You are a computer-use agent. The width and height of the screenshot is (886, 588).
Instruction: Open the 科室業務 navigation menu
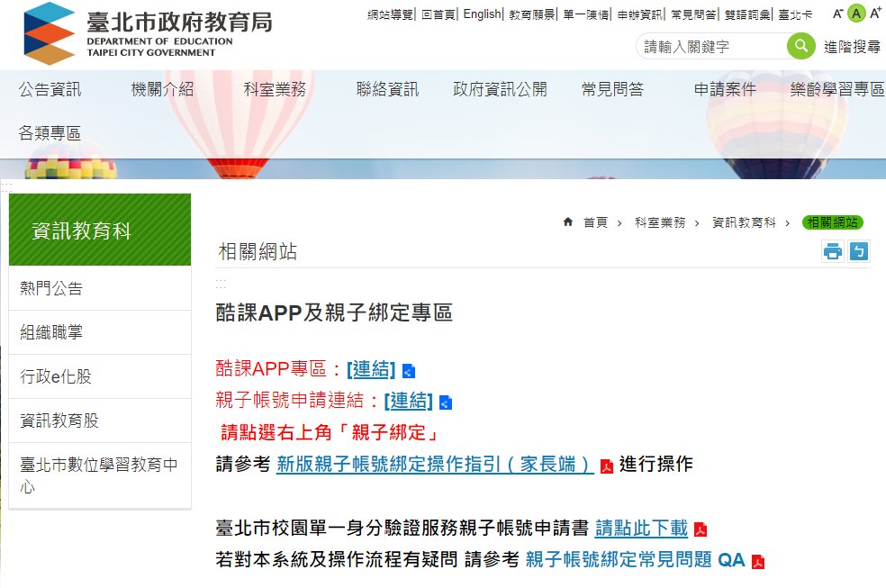[x=275, y=89]
